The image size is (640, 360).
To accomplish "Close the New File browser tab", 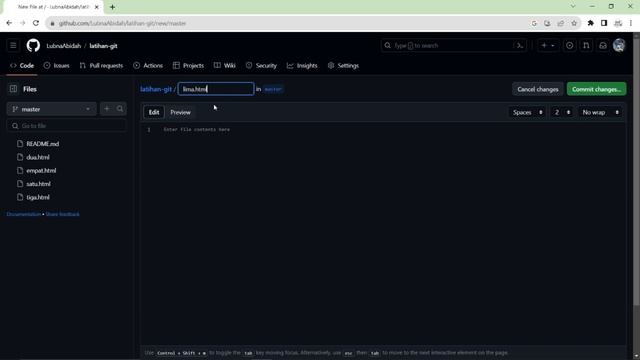I will [x=97, y=7].
